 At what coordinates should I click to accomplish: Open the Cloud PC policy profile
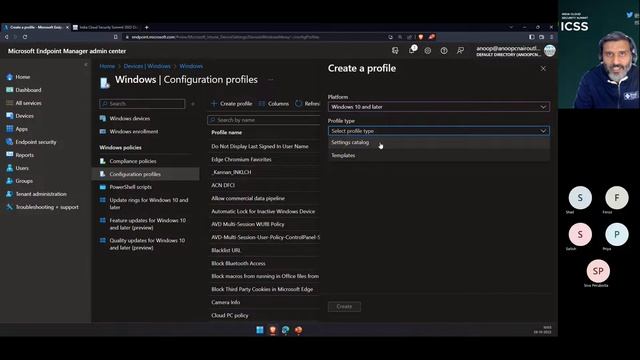click(x=229, y=315)
